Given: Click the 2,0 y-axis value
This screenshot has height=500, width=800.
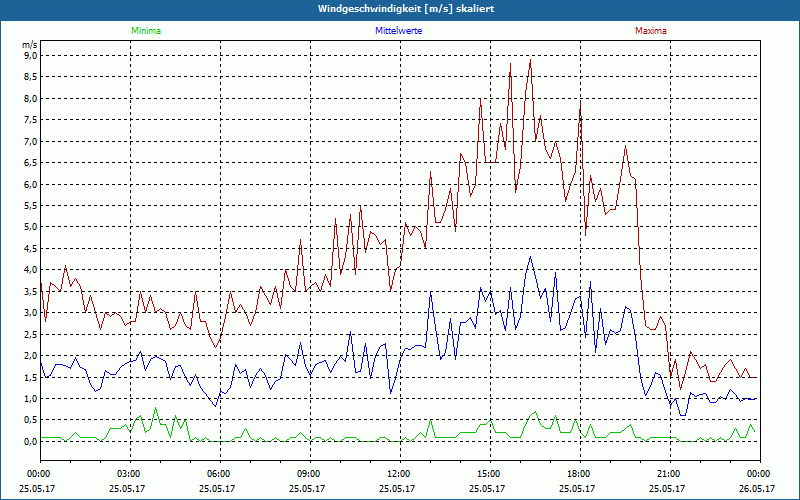Looking at the screenshot, I should coord(31,356).
